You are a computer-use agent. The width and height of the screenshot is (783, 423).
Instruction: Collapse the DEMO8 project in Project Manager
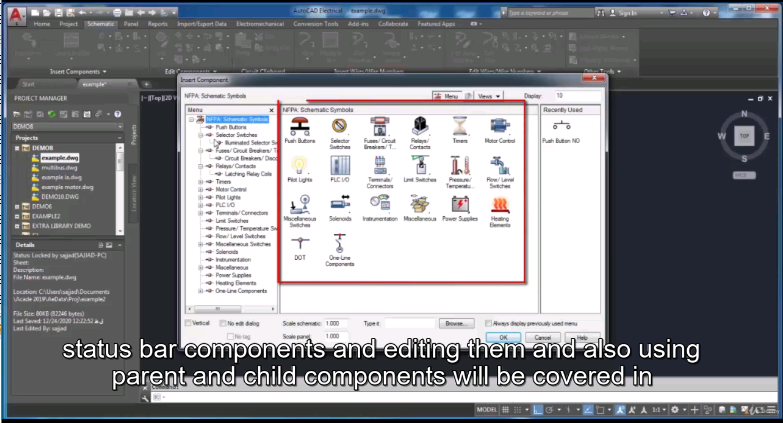[17, 148]
